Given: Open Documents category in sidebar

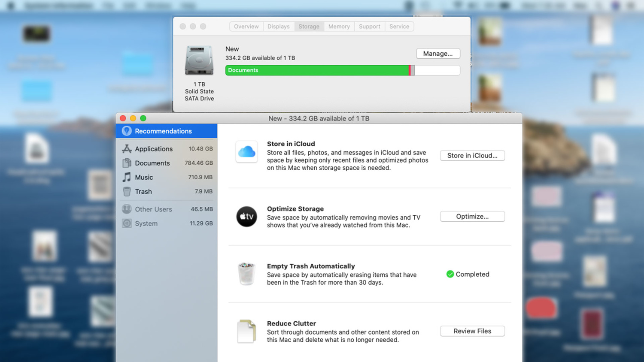Looking at the screenshot, I should [x=152, y=163].
